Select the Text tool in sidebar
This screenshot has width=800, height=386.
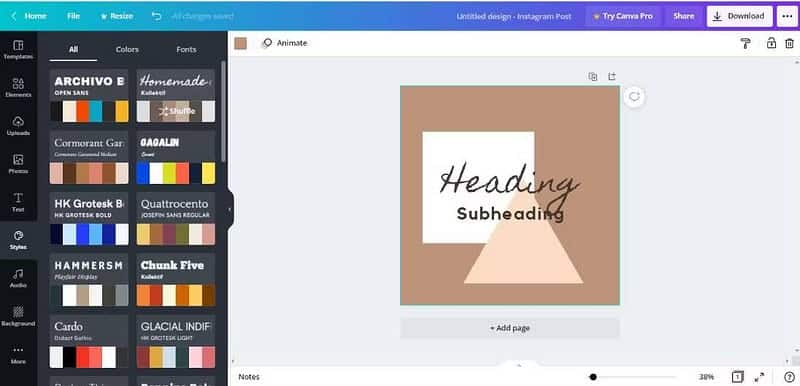[x=18, y=202]
